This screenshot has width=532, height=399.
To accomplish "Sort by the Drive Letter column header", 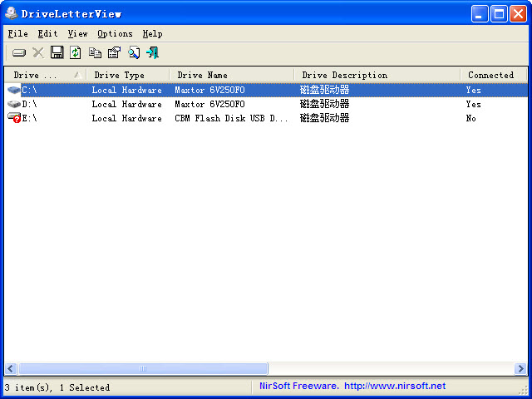I will tap(45, 75).
